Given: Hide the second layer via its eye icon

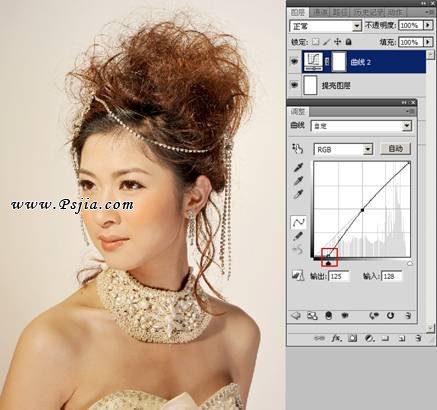Looking at the screenshot, I should (x=294, y=85).
